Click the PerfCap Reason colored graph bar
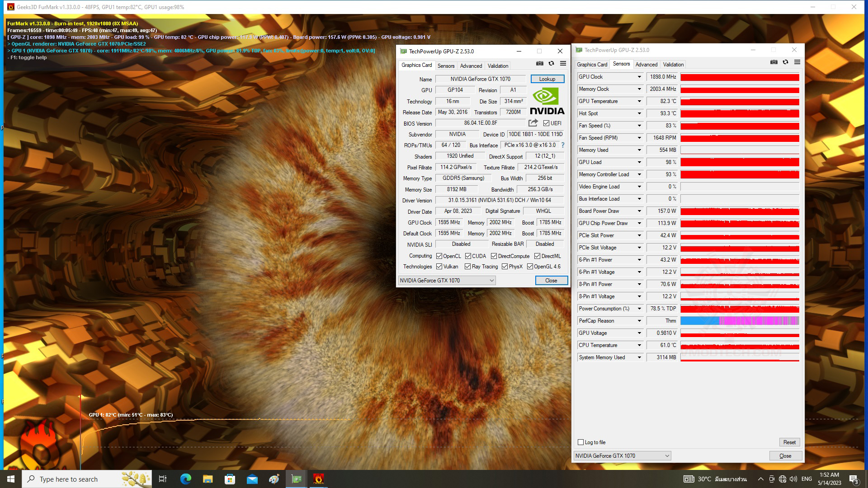Screen dimensions: 868x488 tap(740, 321)
